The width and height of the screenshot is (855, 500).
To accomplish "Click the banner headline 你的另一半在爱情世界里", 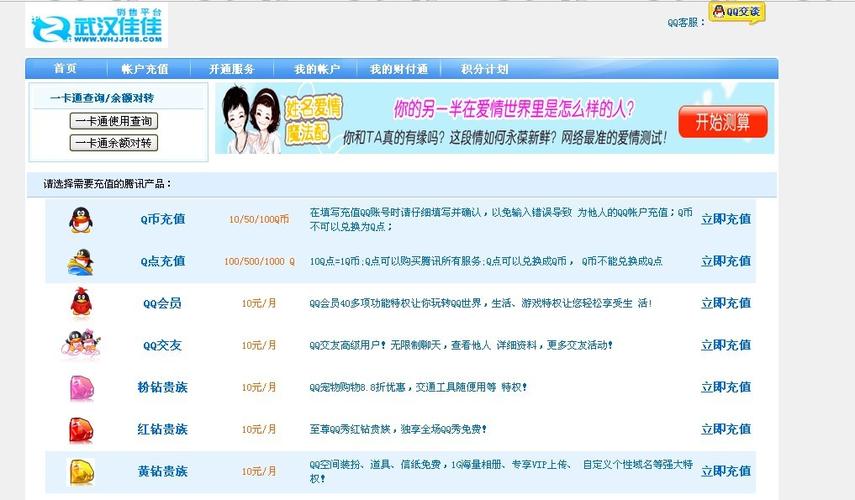I will pyautogui.click(x=514, y=109).
